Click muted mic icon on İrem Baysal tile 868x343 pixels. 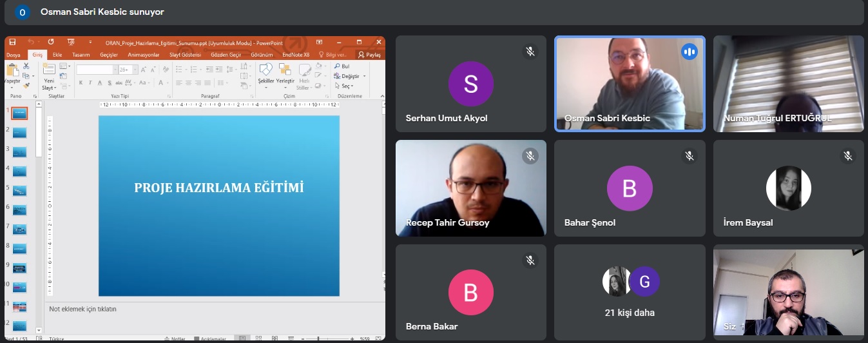(x=848, y=156)
